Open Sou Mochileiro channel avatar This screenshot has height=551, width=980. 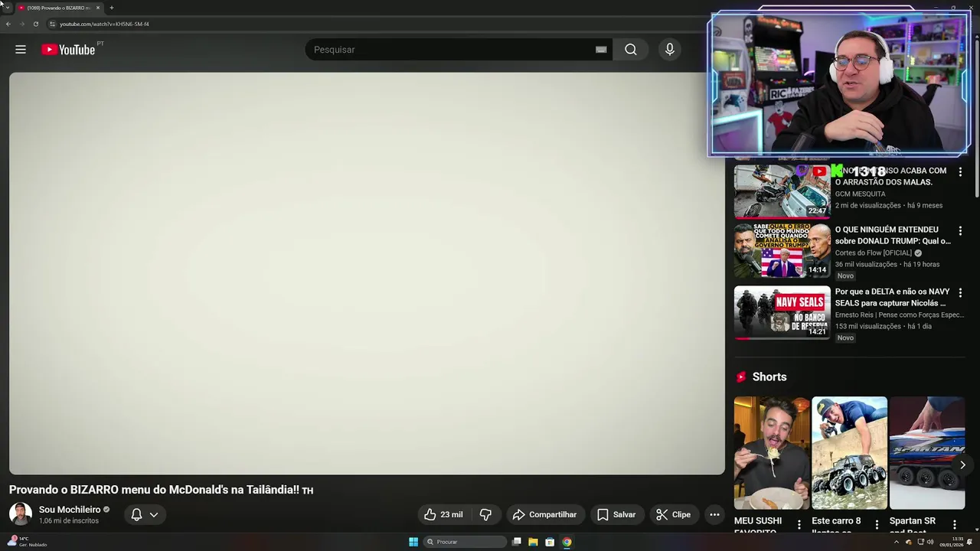[x=21, y=514]
